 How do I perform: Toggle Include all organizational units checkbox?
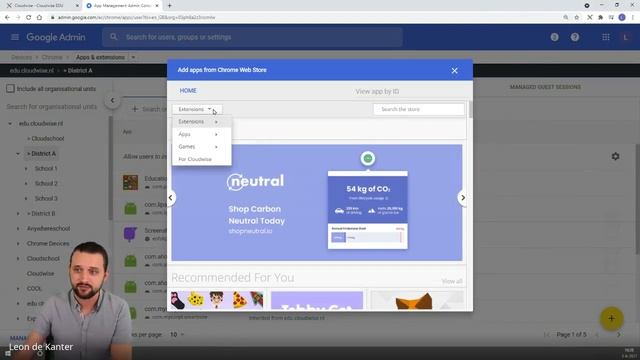tap(10, 89)
